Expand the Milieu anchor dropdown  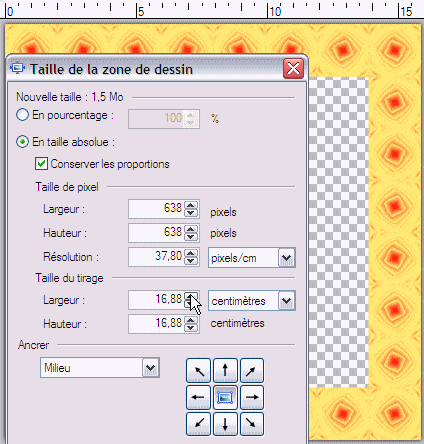(x=151, y=368)
